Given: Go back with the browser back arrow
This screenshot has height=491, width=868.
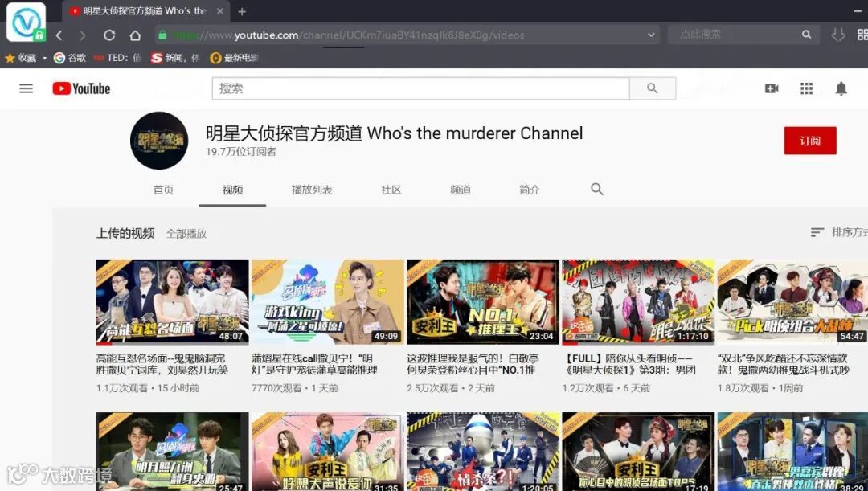Looking at the screenshot, I should 59,35.
